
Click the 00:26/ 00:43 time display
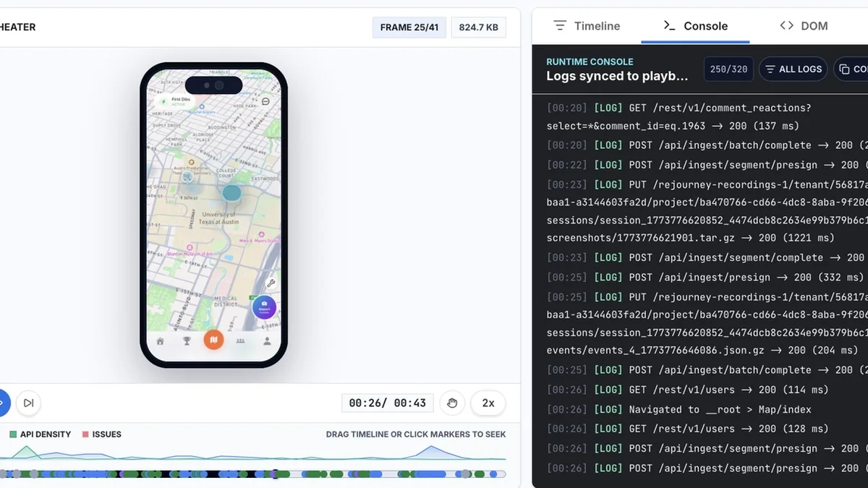[x=388, y=403]
